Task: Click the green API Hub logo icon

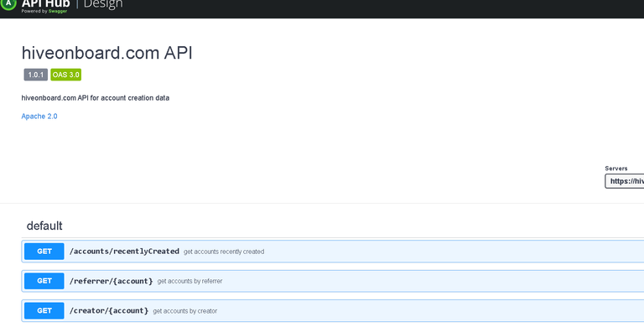Action: (8, 3)
